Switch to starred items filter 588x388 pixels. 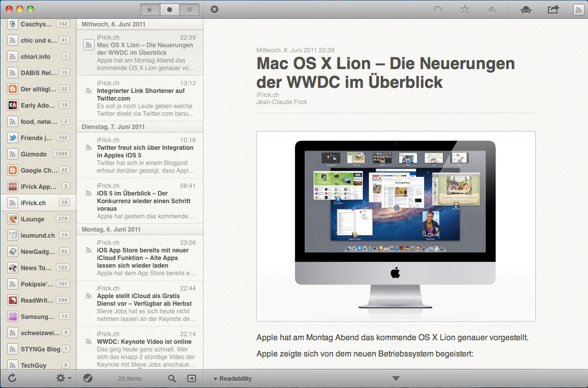tap(150, 10)
